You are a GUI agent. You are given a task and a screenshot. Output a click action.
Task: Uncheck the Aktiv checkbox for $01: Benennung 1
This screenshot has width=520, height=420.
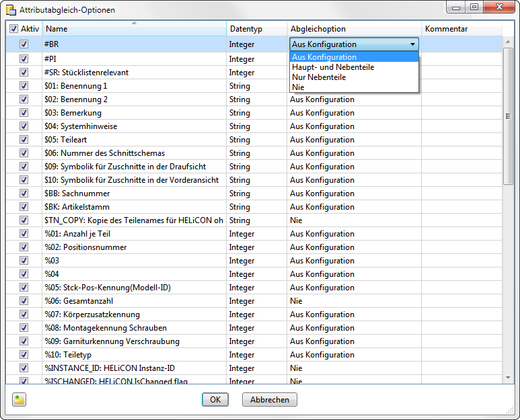[24, 86]
